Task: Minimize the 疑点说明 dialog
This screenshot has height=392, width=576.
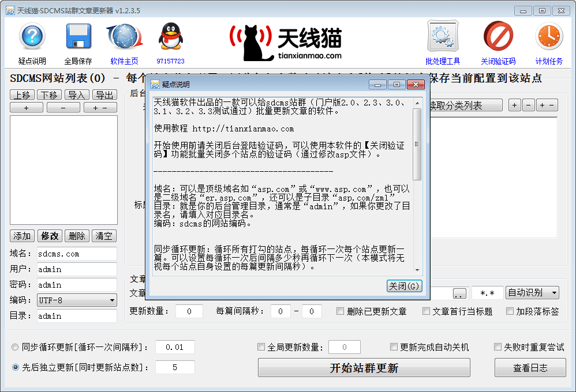Action: [x=377, y=84]
